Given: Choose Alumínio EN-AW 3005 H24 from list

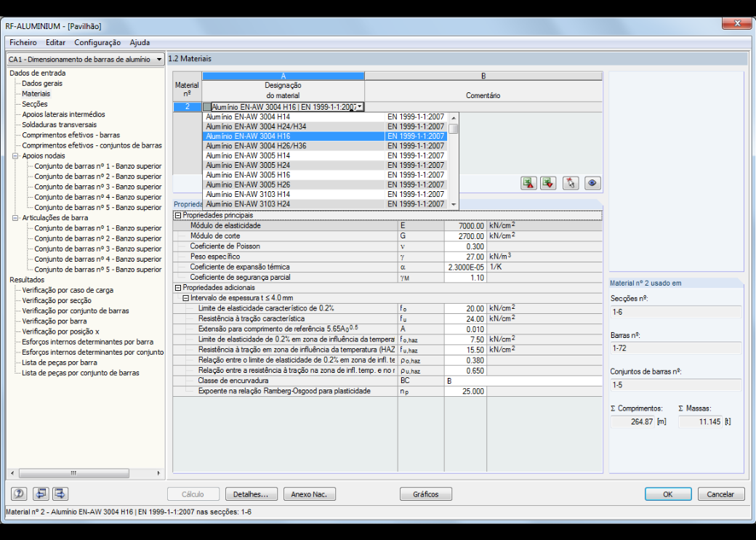Looking at the screenshot, I should [x=325, y=165].
